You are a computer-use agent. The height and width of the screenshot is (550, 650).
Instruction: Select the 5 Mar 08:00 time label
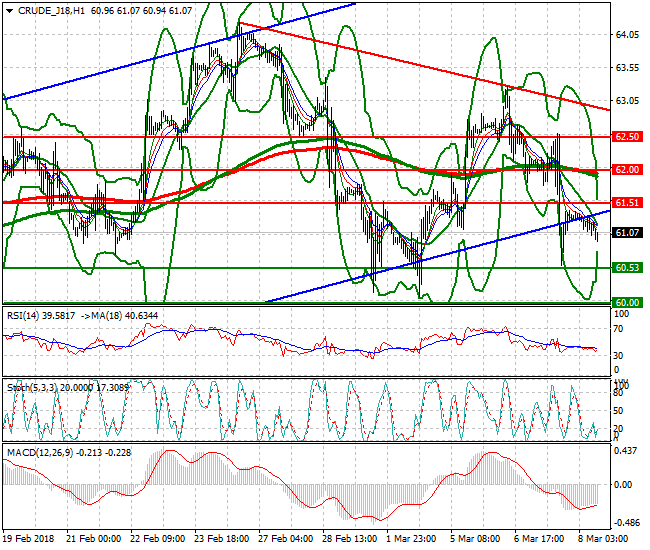475,539
